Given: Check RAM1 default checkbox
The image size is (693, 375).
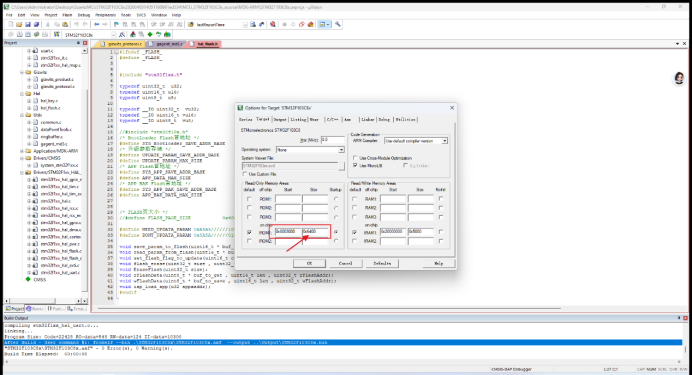Looking at the screenshot, I should 354,199.
